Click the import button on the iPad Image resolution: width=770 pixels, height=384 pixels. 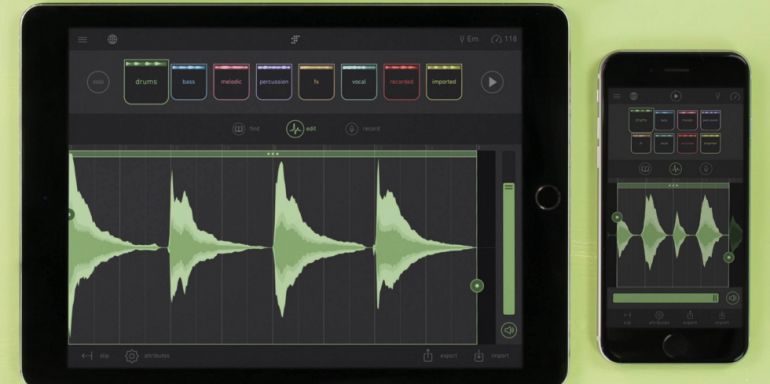click(x=491, y=356)
